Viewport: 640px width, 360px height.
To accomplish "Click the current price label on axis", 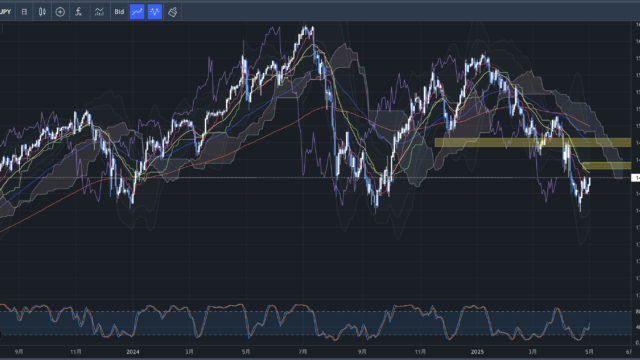I will [636, 178].
